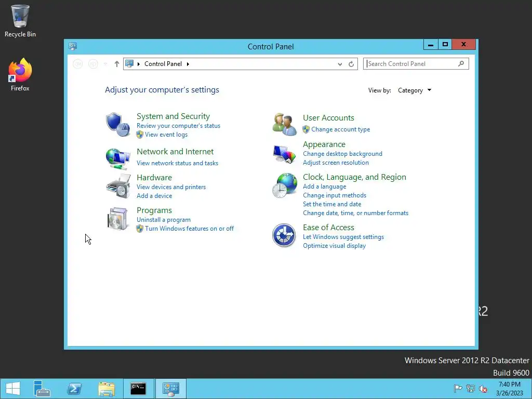Expand the arrow after Control Panel breadcrumb
The width and height of the screenshot is (532, 399).
coord(188,64)
